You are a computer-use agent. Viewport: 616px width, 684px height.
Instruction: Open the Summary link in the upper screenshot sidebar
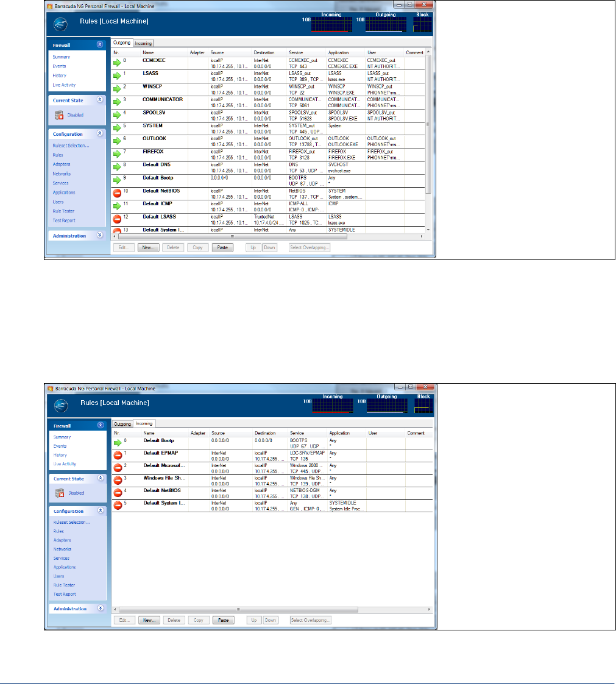click(61, 57)
